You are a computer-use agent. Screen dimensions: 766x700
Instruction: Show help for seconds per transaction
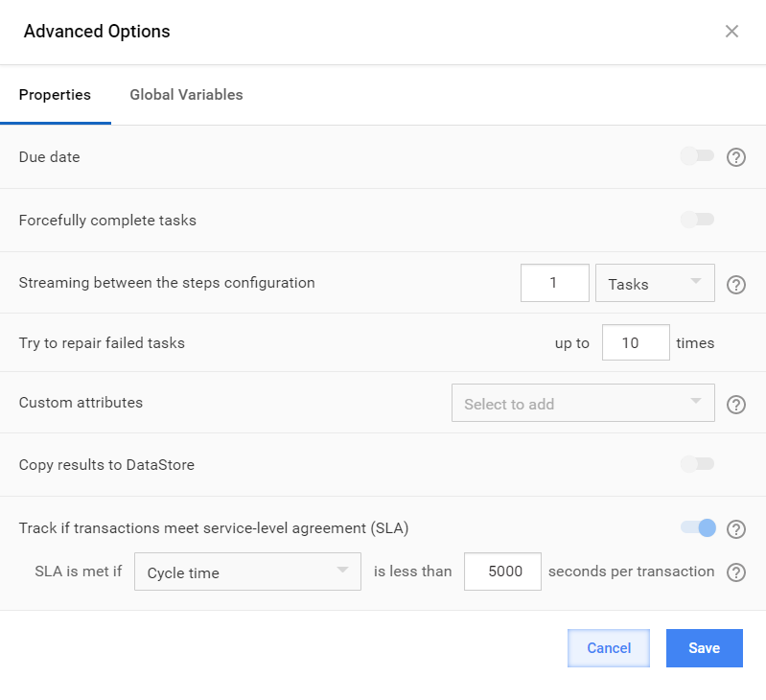point(735,572)
